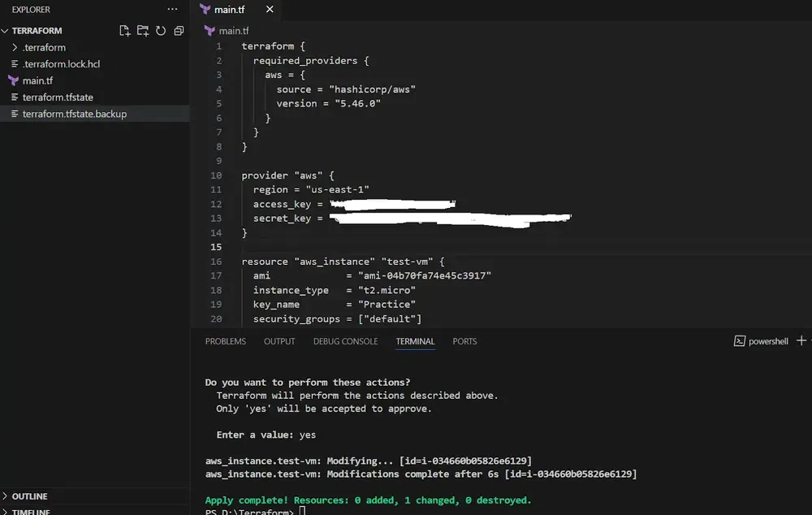This screenshot has width=812, height=515.
Task: Click the security_groups ["default"] value
Action: [390, 318]
